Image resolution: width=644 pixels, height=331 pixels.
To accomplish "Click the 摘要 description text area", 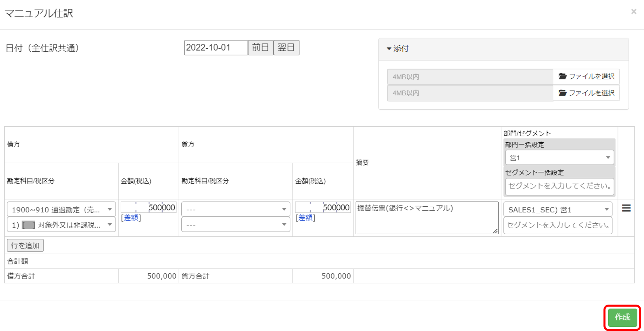I will point(426,218).
